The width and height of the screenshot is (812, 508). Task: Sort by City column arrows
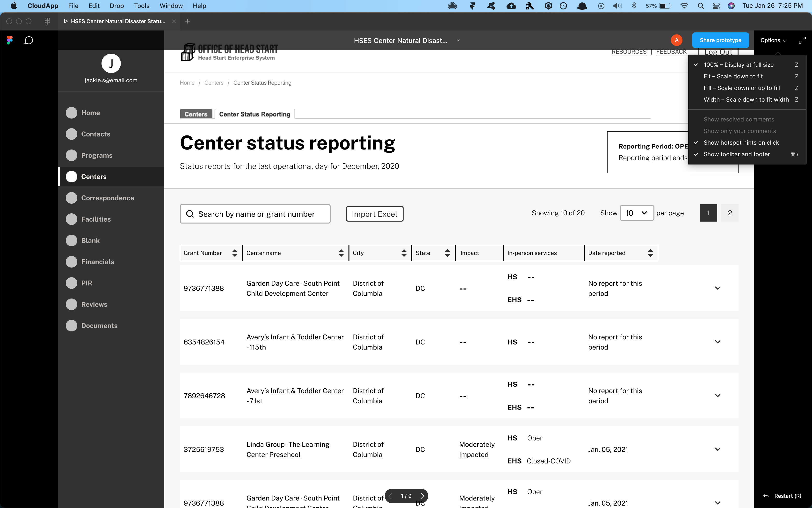[x=404, y=253]
